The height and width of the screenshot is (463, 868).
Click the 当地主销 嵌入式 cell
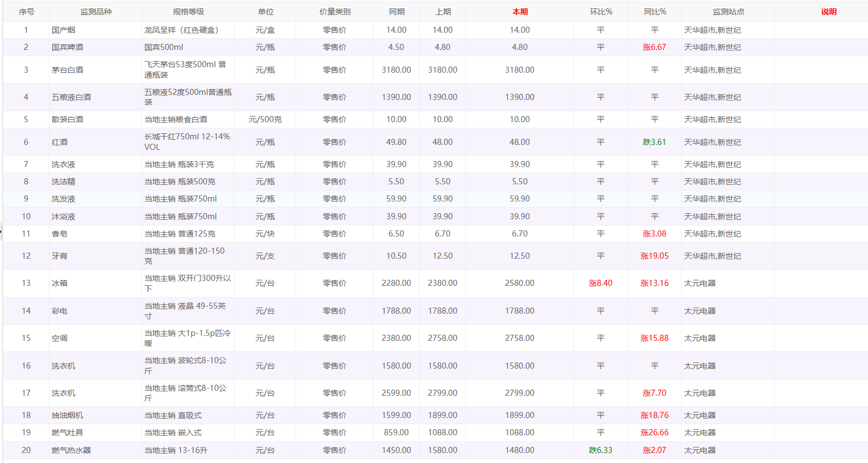pyautogui.click(x=188, y=432)
